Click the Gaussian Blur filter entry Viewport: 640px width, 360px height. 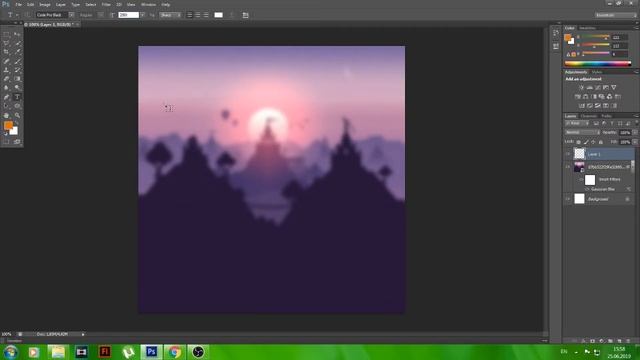603,189
